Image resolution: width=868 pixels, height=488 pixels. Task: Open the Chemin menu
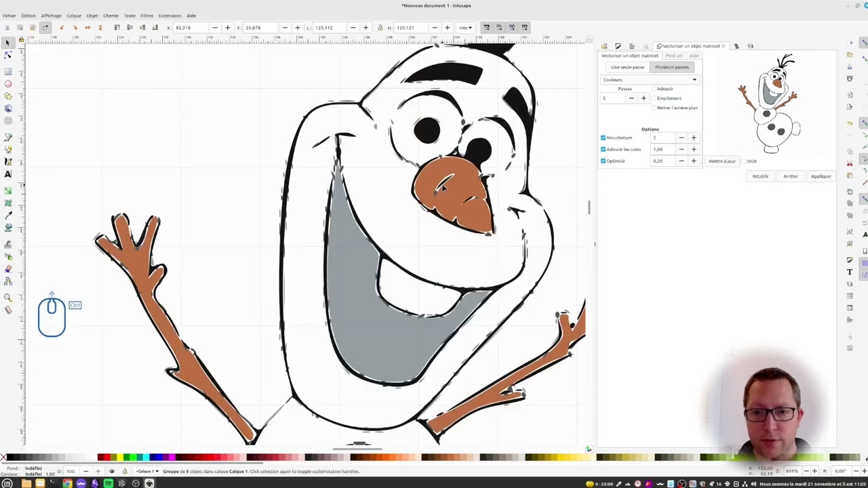coord(111,16)
